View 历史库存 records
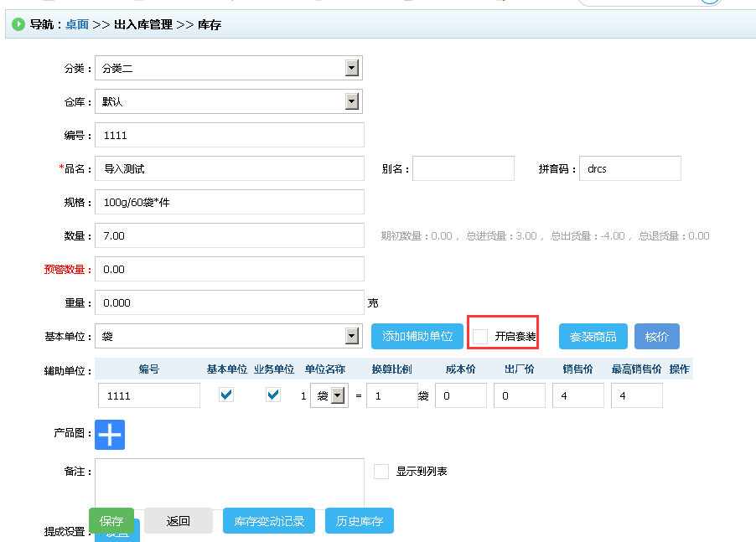Image resolution: width=756 pixels, height=542 pixels. (360, 521)
